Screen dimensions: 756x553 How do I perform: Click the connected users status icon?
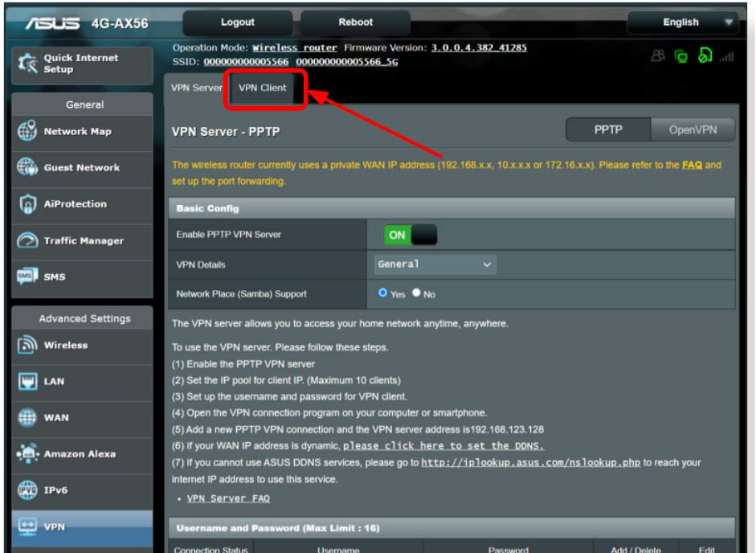point(658,56)
